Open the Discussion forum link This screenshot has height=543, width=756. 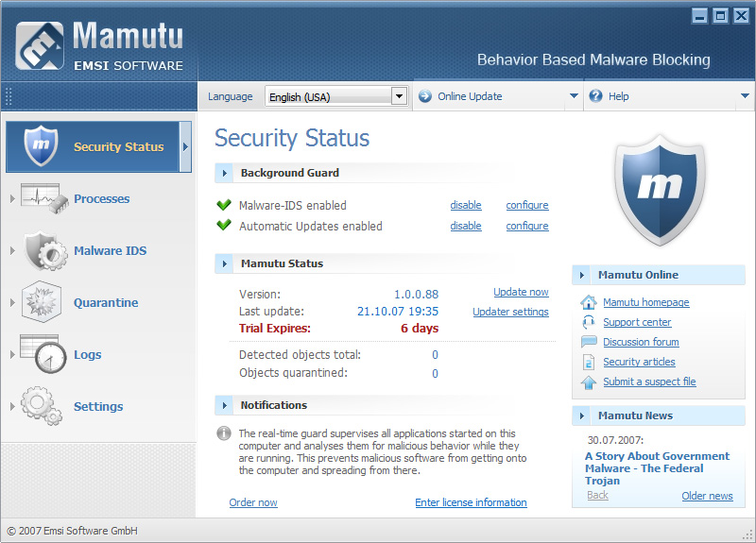click(641, 342)
